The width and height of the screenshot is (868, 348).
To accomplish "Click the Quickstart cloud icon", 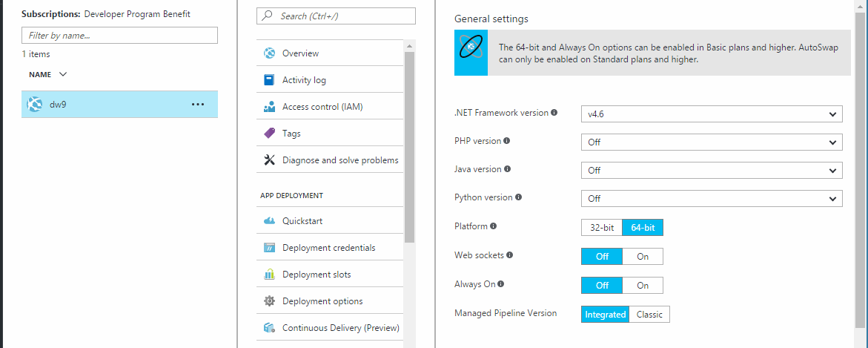I will 269,221.
